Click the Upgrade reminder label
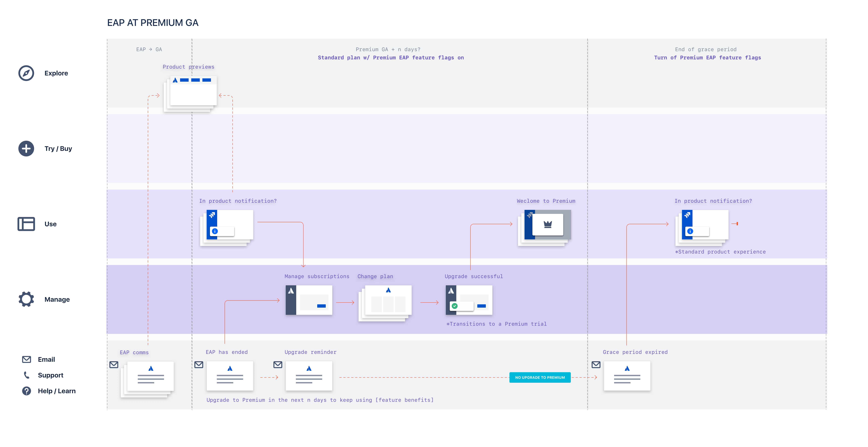This screenshot has height=447, width=868. pos(310,352)
